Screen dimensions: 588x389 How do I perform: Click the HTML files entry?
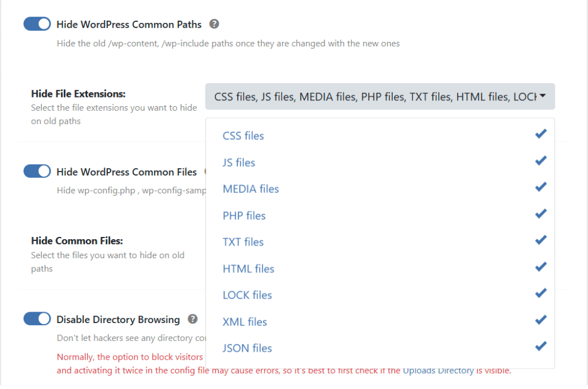[x=249, y=269]
